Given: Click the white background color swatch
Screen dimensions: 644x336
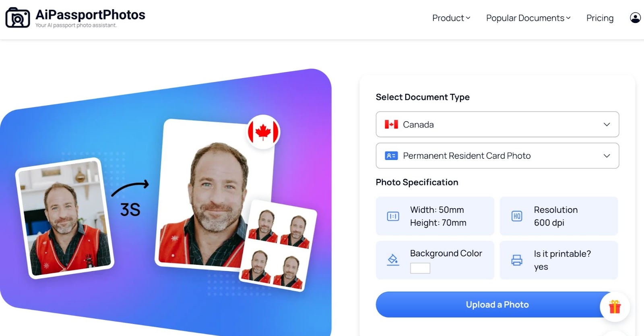Looking at the screenshot, I should pos(420,268).
